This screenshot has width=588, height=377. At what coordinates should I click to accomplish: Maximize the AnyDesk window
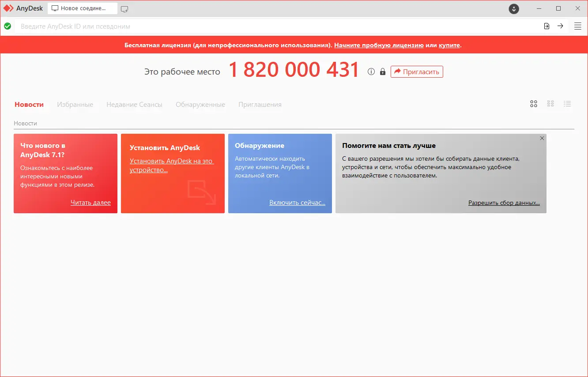[x=558, y=8]
